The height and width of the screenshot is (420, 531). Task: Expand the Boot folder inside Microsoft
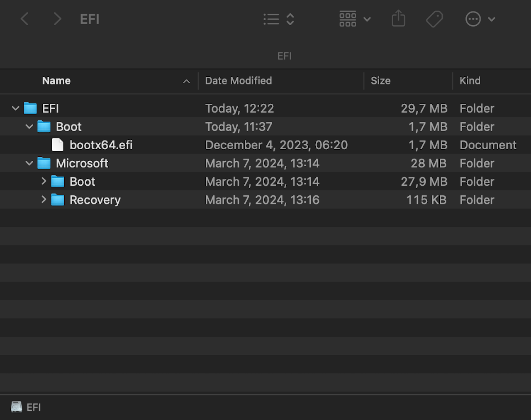[x=44, y=181]
